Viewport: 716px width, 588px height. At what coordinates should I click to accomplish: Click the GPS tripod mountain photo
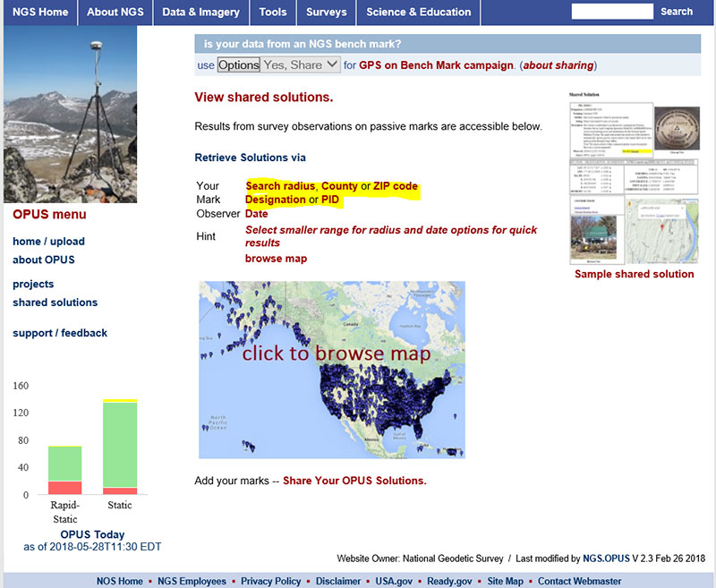coord(71,114)
